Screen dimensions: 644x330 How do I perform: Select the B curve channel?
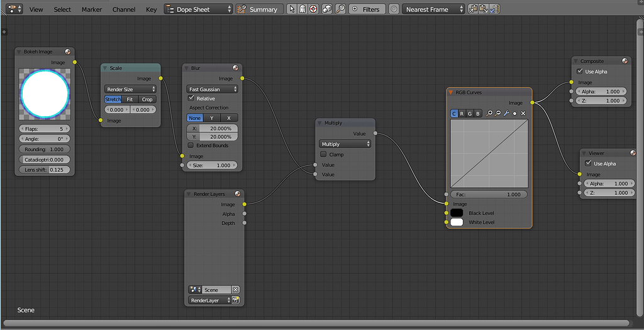[x=478, y=113]
